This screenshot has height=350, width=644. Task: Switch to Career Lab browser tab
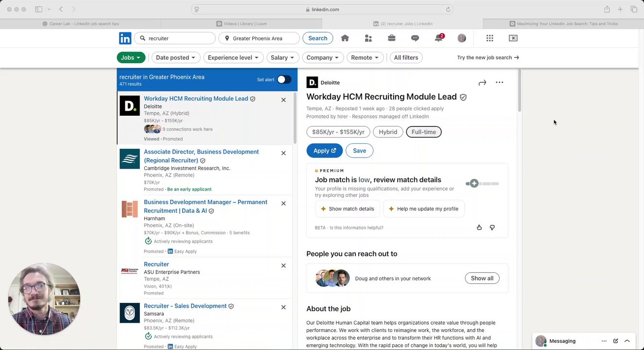pos(81,23)
